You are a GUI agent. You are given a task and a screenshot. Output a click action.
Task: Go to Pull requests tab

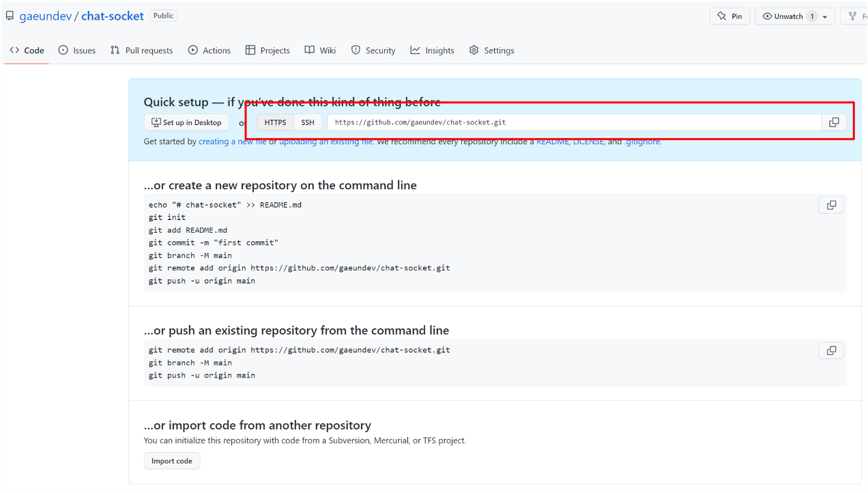coord(141,51)
